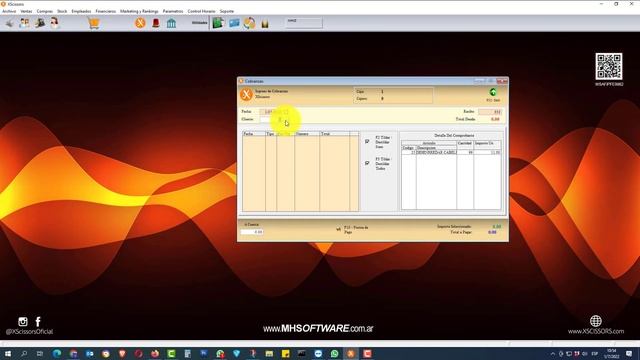Click the Descripcion column header in detail grid
640x360 pixels.
pos(436,148)
